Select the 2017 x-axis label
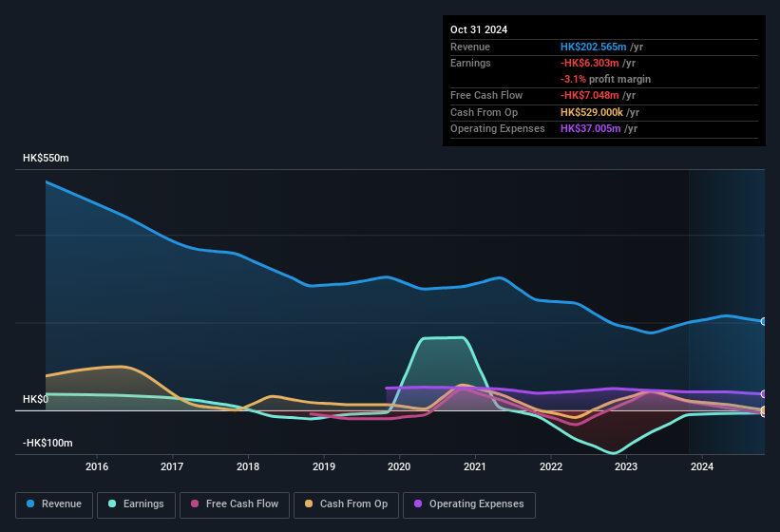 point(172,466)
